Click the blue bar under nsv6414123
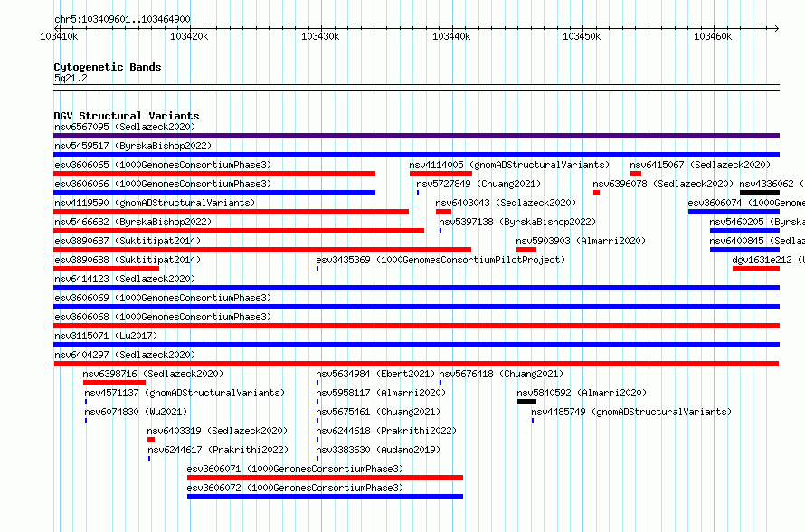The image size is (805, 532). 416,288
